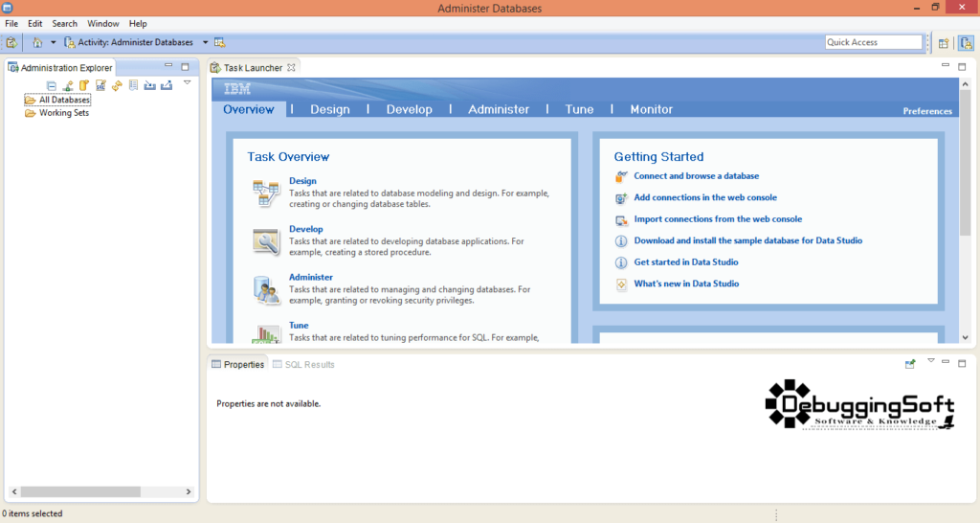Click the table-with-key icon after Activity dropdown
The image size is (980, 523).
pos(219,42)
